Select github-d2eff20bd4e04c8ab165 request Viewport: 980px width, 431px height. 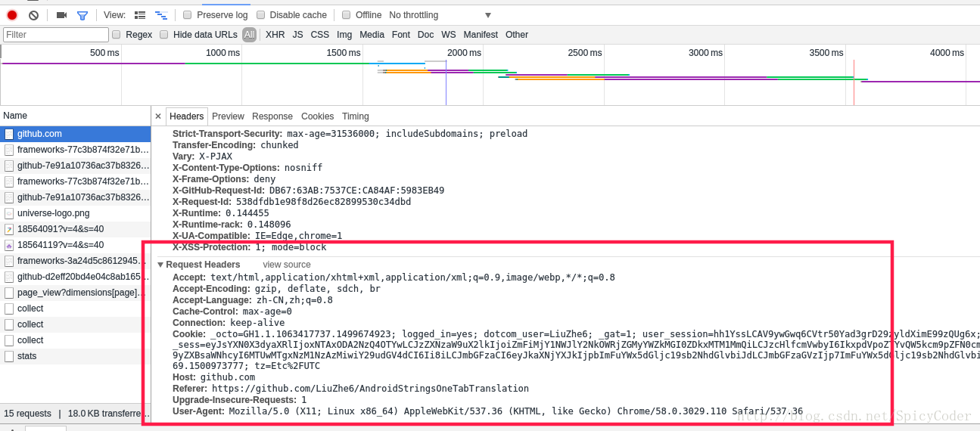pos(76,277)
